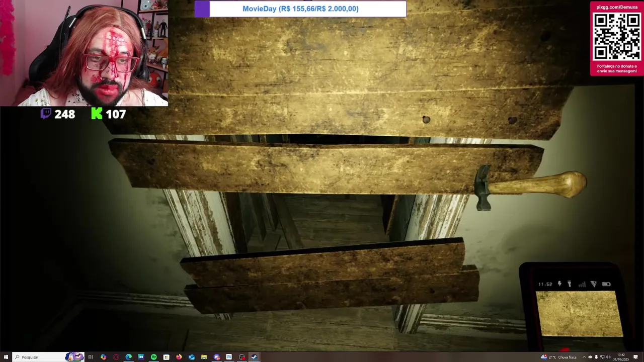
Task: Click the Pesquisar search box
Action: pos(48,357)
